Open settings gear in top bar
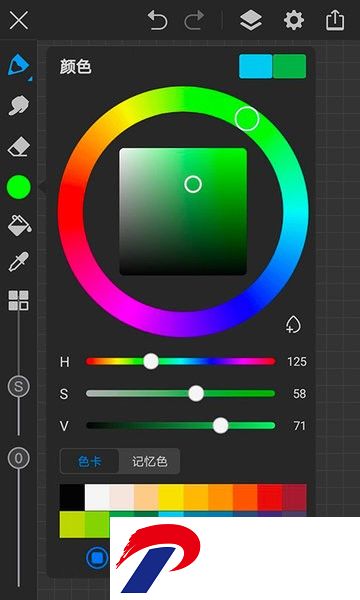This screenshot has width=360, height=600. 293,20
